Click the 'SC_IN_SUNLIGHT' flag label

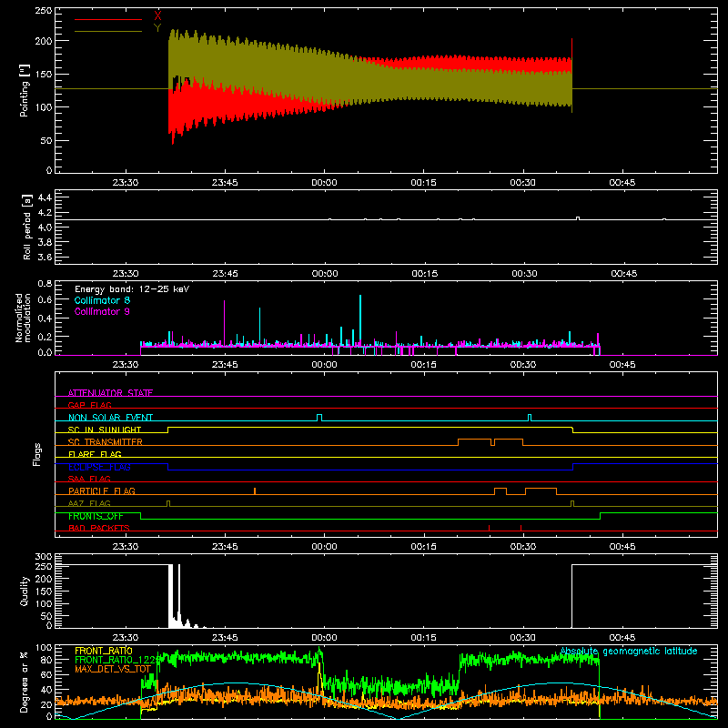[x=105, y=430]
